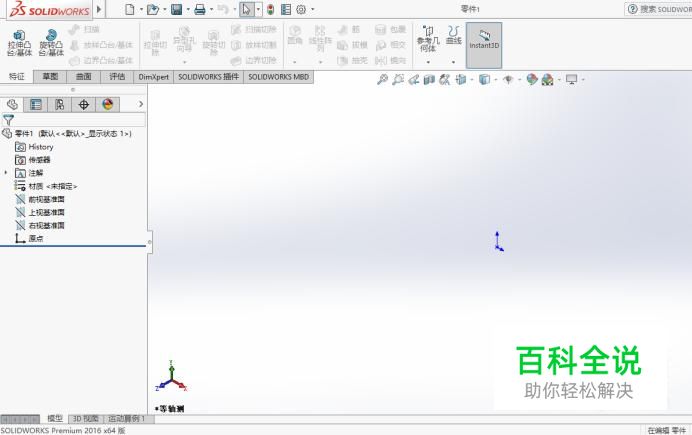This screenshot has height=435, width=692.
Task: Open the dropdown arrow next to Print
Action: point(211,9)
